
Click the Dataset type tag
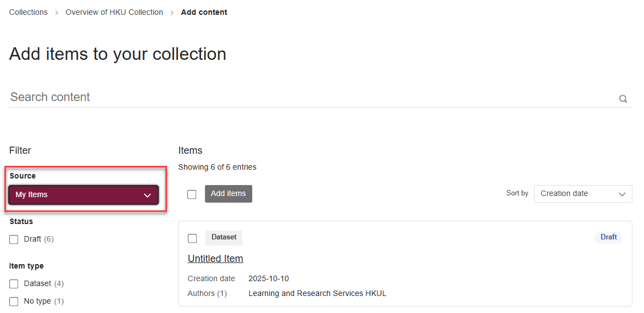tap(224, 237)
